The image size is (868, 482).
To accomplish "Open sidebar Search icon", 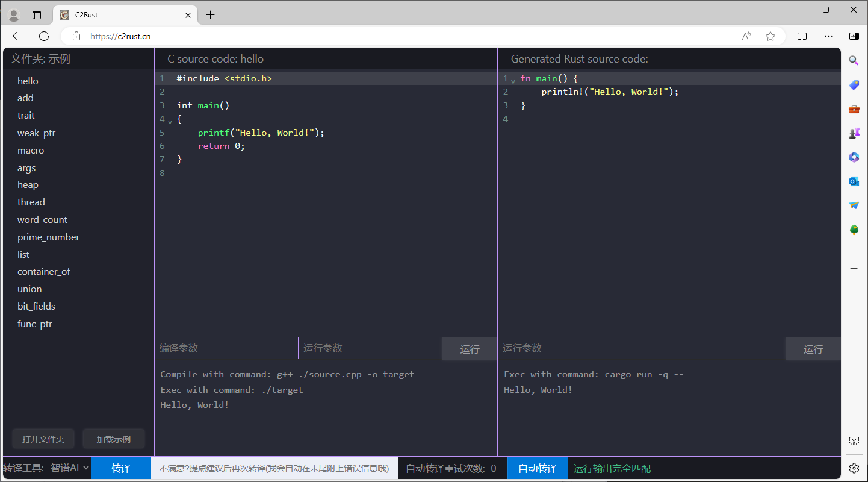I will [x=854, y=60].
